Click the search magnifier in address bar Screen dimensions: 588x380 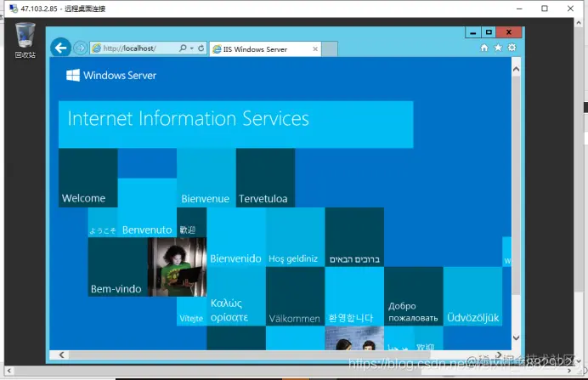click(x=183, y=48)
